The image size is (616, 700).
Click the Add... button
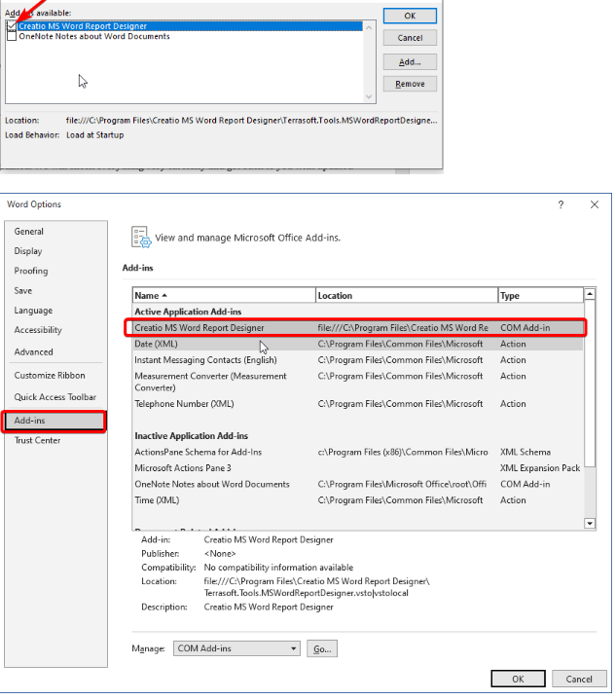coord(410,62)
